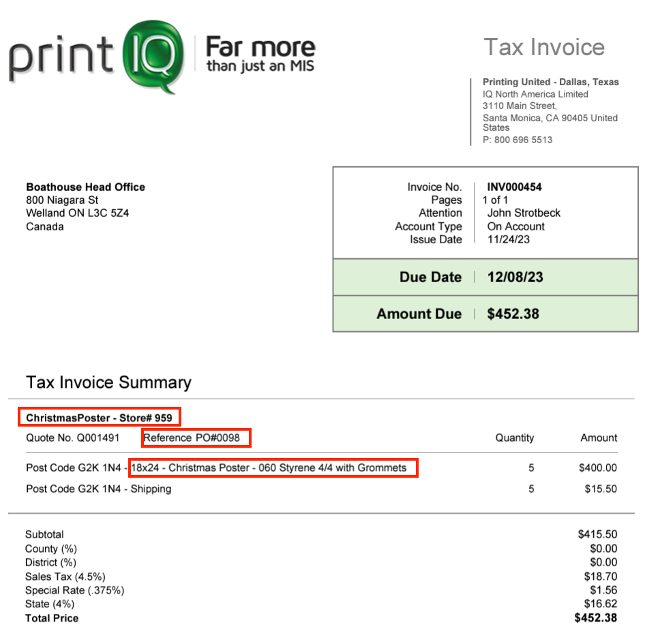Click Boathouse Head Office name
660x644 pixels.
pos(85,187)
